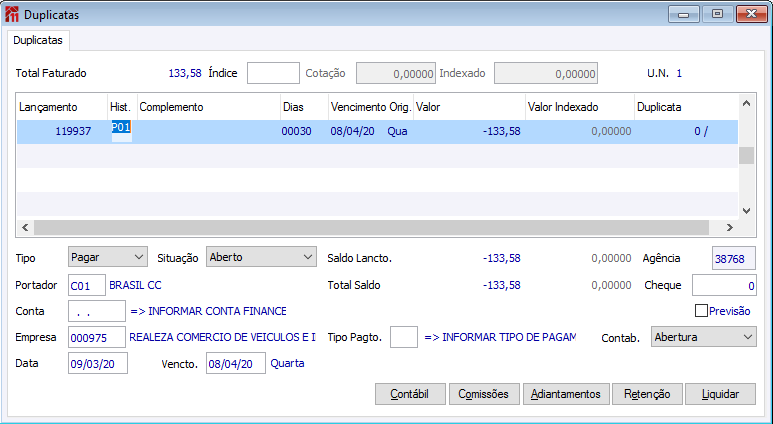Click the Cotação value field
This screenshot has height=424, width=773.
[396, 73]
